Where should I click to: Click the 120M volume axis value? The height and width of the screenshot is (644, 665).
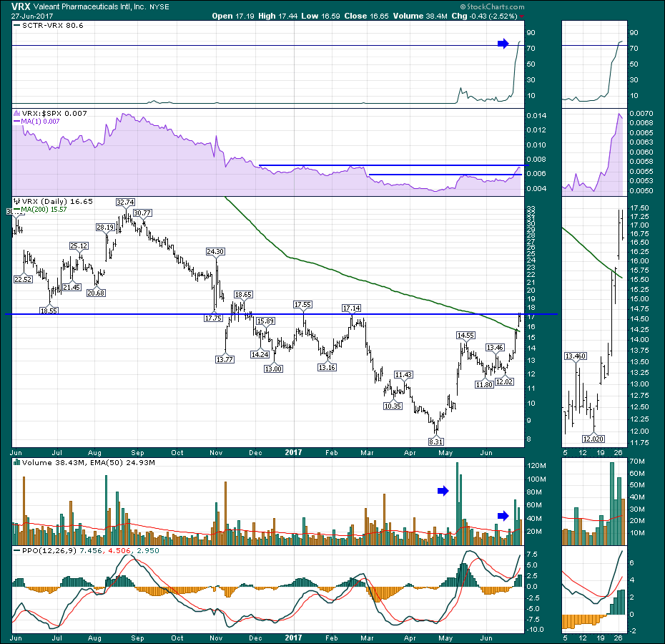536,466
